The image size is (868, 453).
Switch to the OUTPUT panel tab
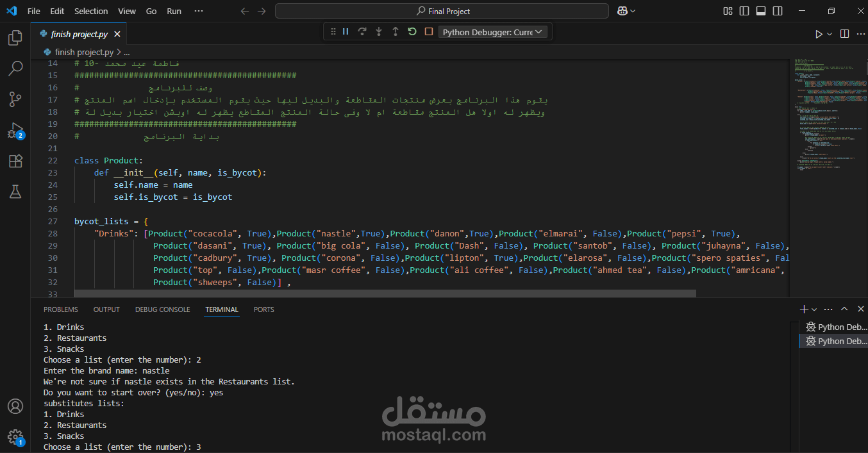(x=106, y=309)
